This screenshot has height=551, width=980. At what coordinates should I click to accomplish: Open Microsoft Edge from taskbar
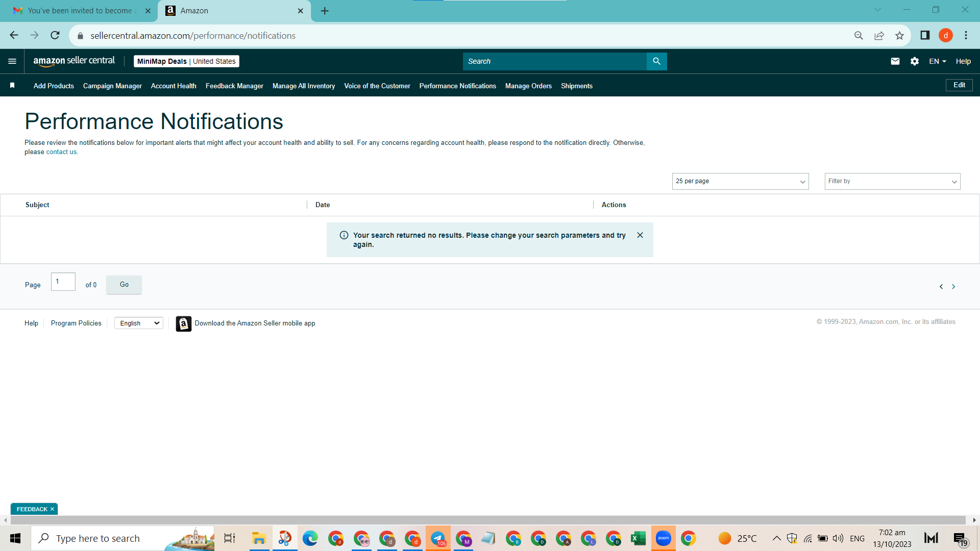click(x=310, y=538)
